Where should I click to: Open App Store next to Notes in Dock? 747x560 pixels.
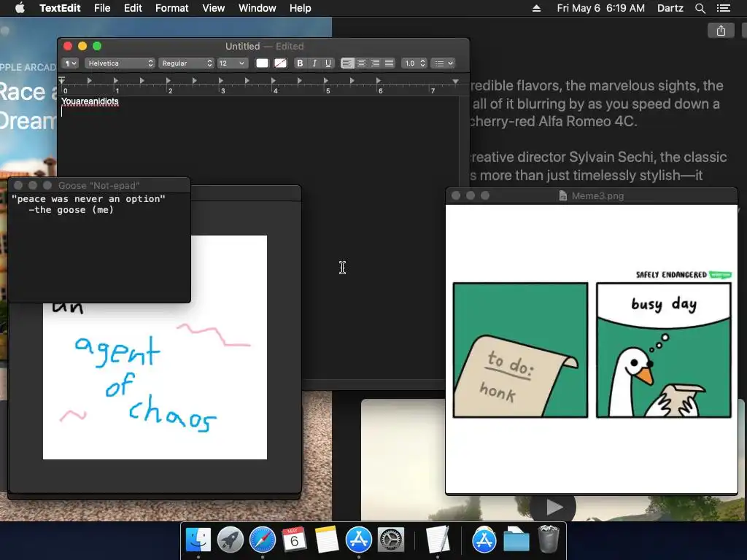(x=359, y=540)
